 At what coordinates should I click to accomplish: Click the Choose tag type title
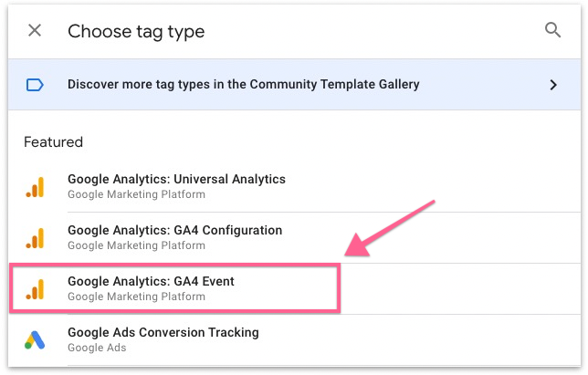[136, 31]
